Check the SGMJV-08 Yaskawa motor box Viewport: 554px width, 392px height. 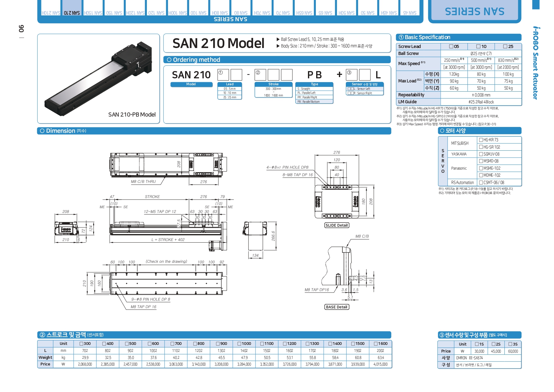481,154
